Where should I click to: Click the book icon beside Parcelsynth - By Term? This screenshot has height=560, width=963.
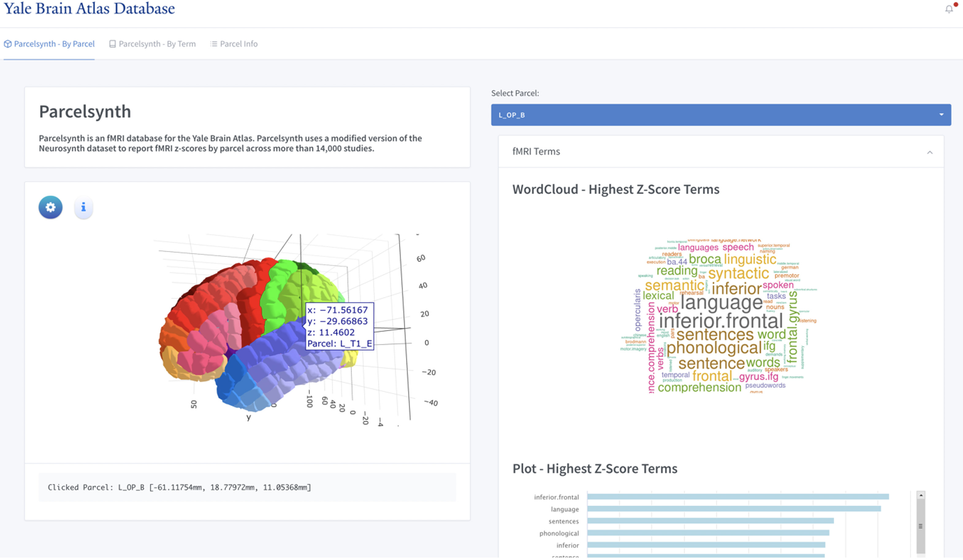point(112,44)
